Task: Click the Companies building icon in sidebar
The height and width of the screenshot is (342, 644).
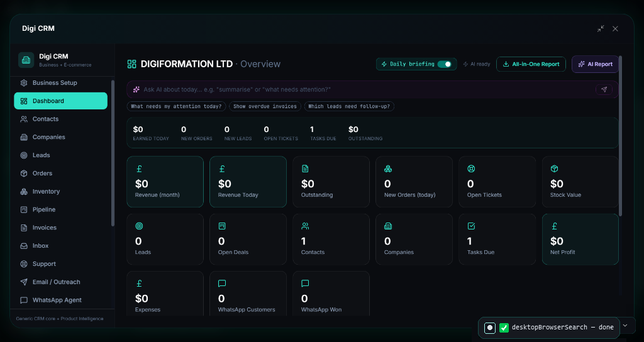Action: tap(24, 137)
